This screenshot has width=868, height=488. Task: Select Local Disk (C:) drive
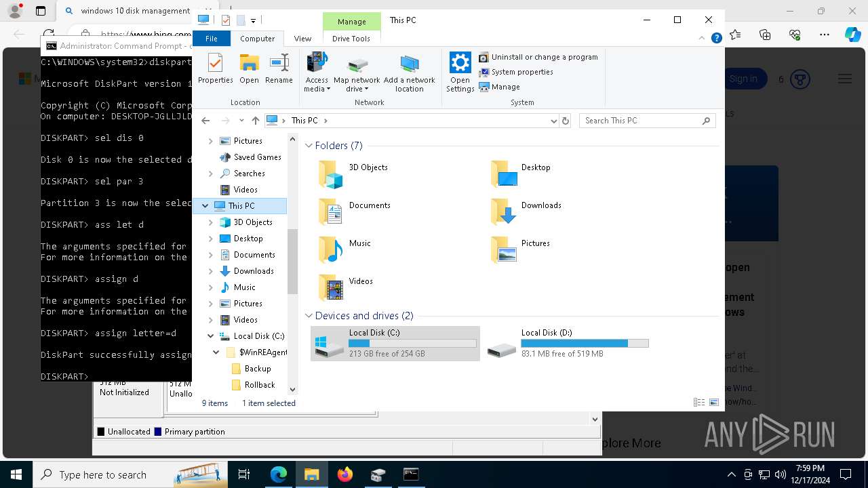(x=395, y=343)
